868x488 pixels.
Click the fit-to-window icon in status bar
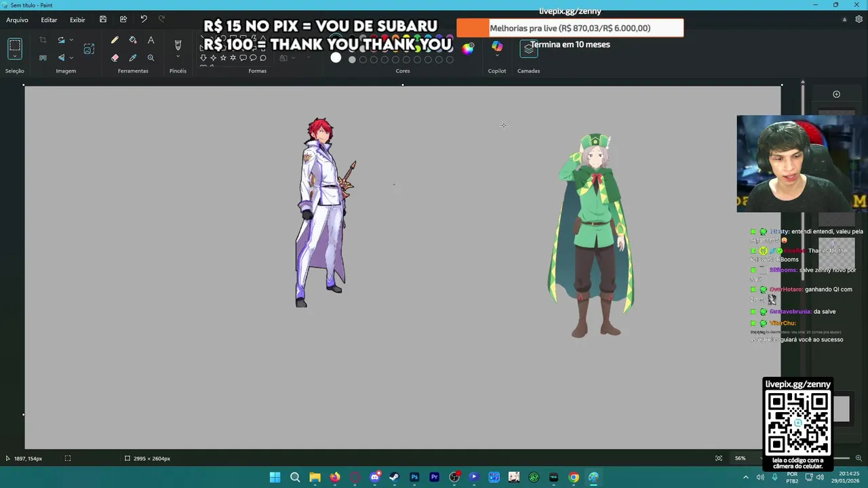coord(719,458)
